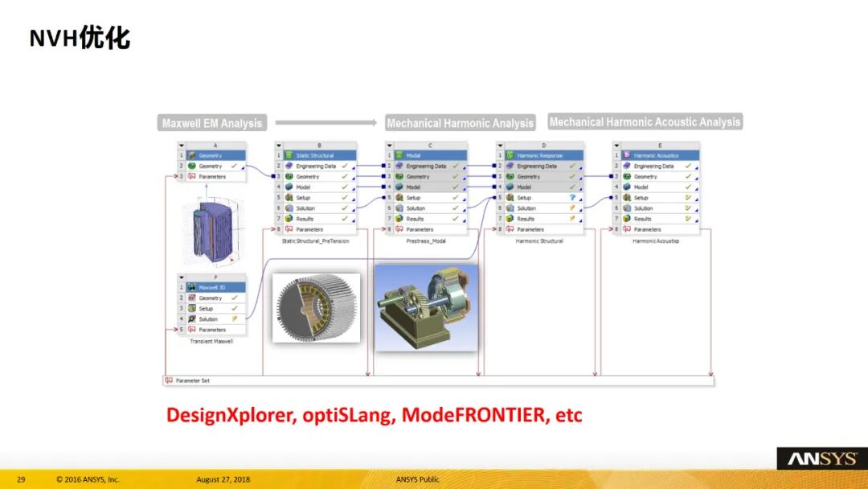Viewport: 868px width, 489px height.
Task: Open the dropdown arrow of system A
Action: [x=182, y=146]
